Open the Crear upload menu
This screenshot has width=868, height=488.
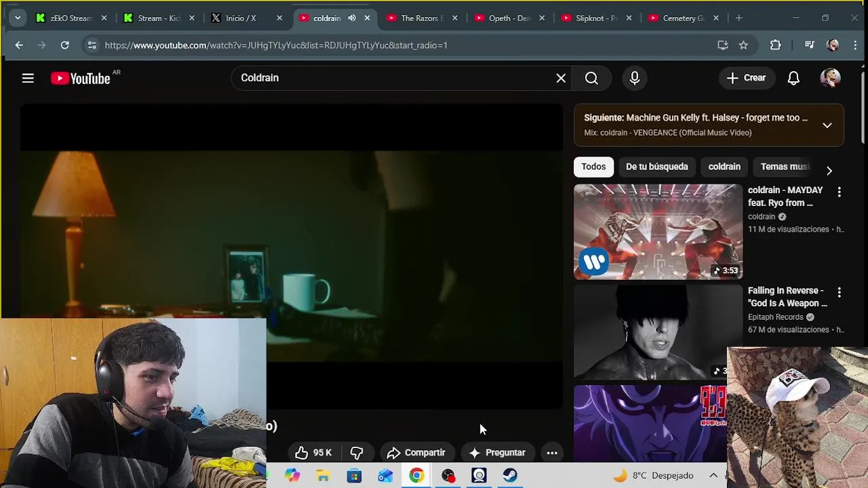point(746,78)
